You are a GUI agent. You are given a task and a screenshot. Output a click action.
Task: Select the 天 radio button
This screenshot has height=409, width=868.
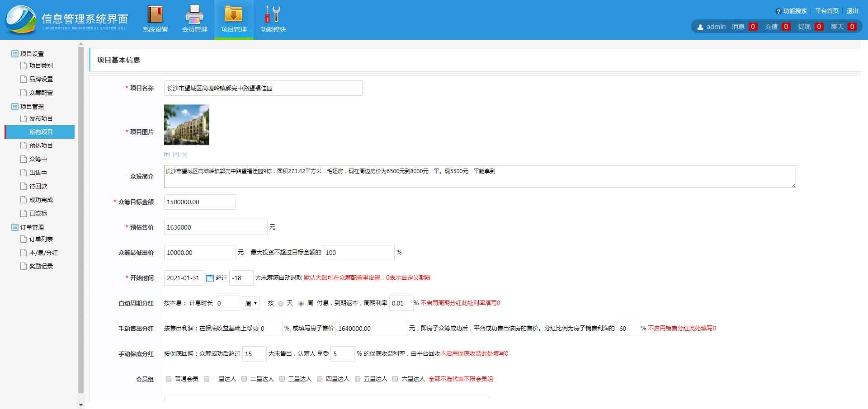(281, 304)
